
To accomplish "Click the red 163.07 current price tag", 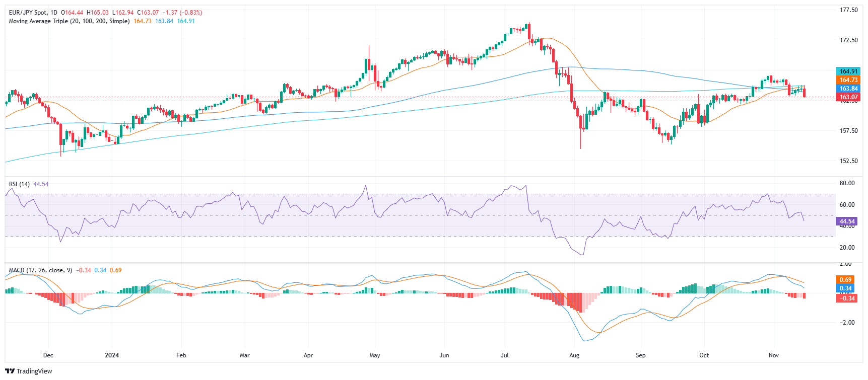I will pos(848,97).
